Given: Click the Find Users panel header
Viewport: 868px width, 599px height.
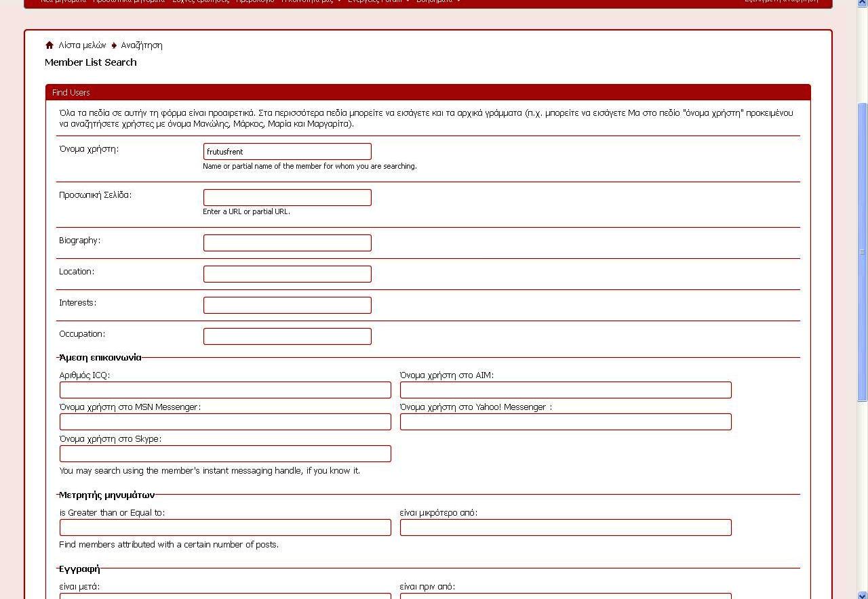Looking at the screenshot, I should [x=427, y=93].
